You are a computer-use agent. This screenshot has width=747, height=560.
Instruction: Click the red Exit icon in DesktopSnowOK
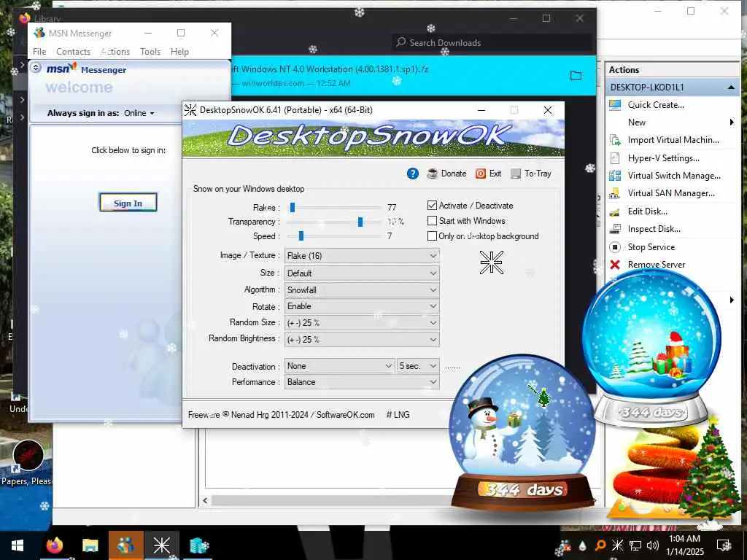[480, 174]
